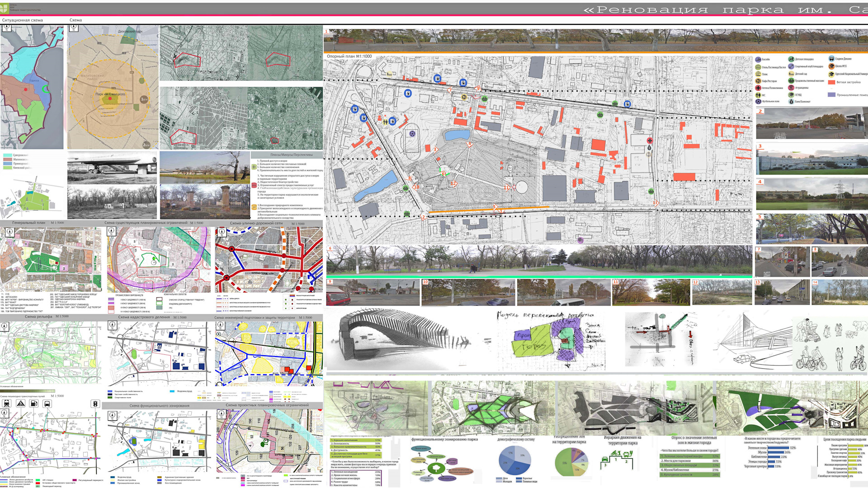The width and height of the screenshot is (868, 489).
Task: Click the Дюковский парк label on radius map
Action: pyautogui.click(x=130, y=32)
